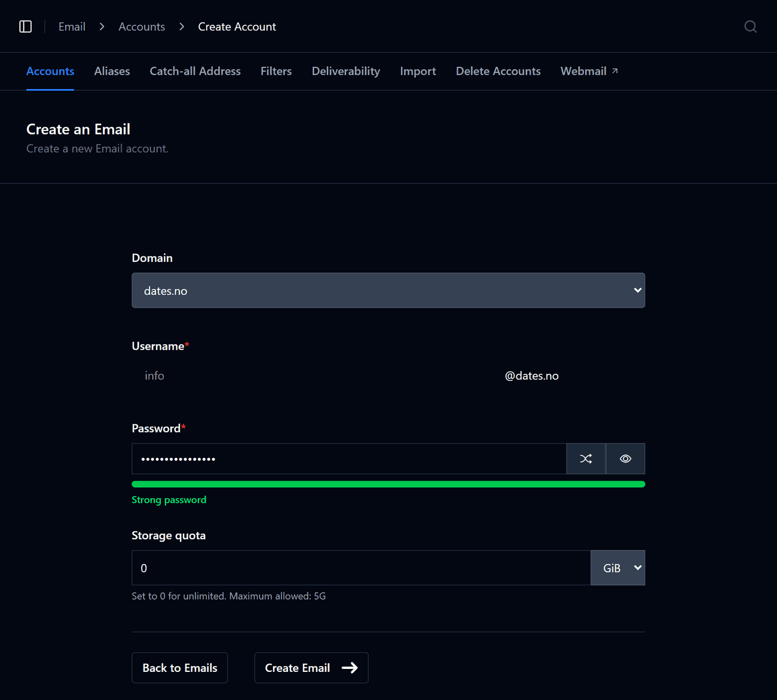Go to the Deliverability tab
The width and height of the screenshot is (777, 700).
click(346, 71)
